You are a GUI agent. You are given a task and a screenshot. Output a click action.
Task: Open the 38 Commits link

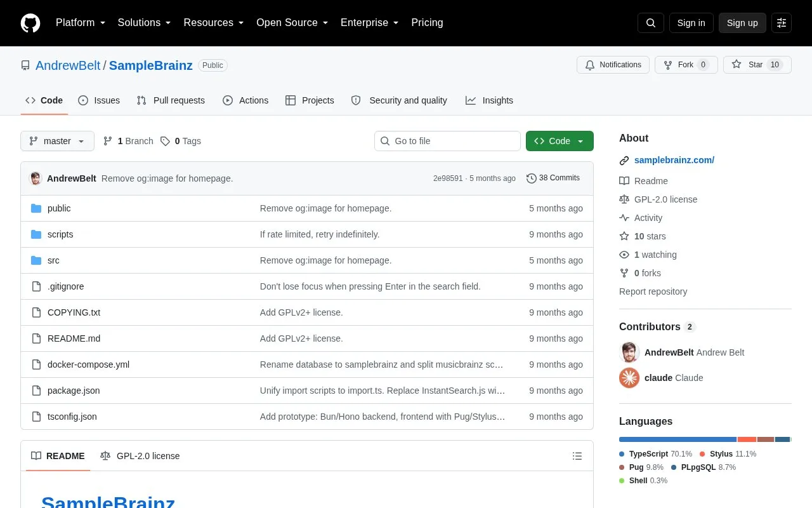click(x=553, y=178)
